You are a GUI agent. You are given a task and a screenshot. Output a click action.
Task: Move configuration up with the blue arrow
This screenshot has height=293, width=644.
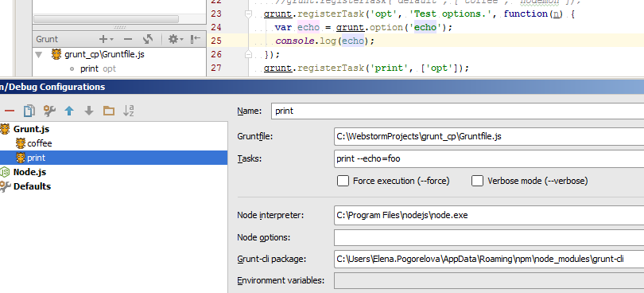[69, 111]
